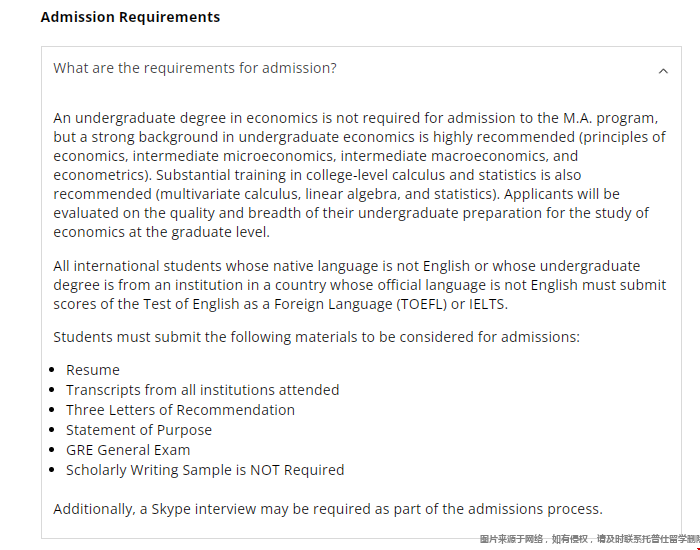Screen dimensions: 700x550
Task: Click the Chinese watermark text at bottom right
Action: coord(588,539)
